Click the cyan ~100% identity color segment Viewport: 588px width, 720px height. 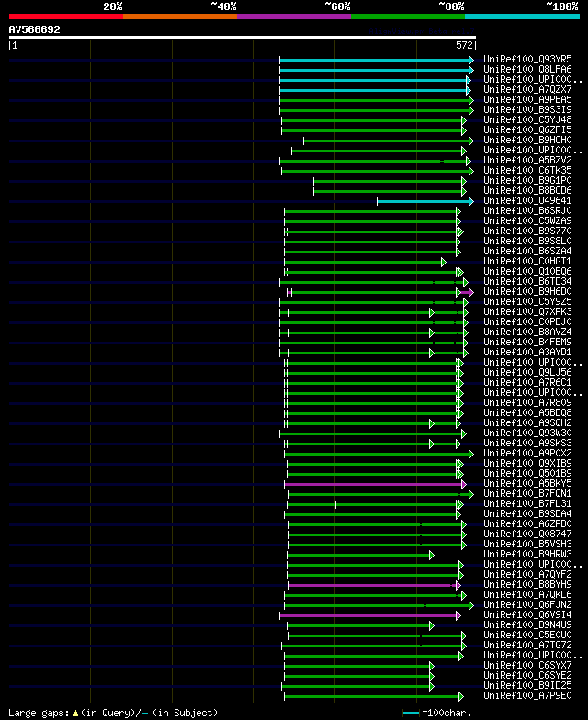click(x=522, y=17)
